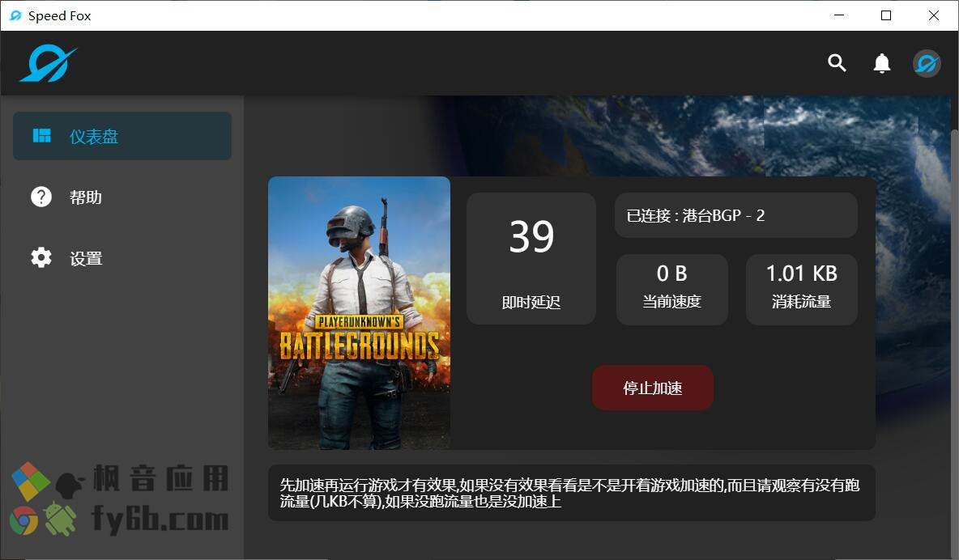Click the Speed Fox title bar icon
959x560 pixels.
click(x=15, y=15)
